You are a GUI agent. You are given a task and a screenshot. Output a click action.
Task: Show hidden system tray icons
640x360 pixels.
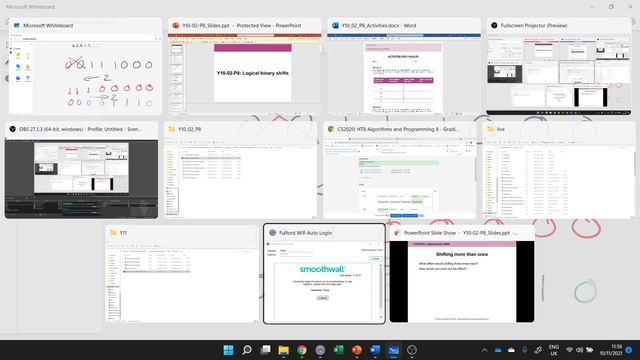[484, 350]
